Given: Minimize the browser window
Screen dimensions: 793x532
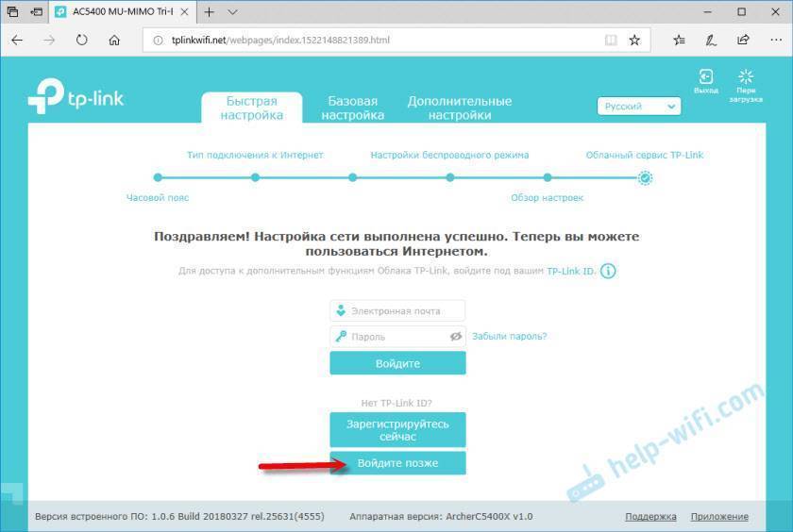Looking at the screenshot, I should (707, 11).
